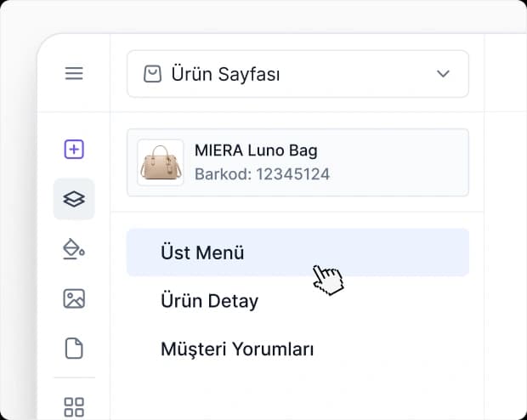Viewport: 527px width, 420px height.
Task: Click blank panel area below Müşteri Yorumları
Action: click(297, 393)
